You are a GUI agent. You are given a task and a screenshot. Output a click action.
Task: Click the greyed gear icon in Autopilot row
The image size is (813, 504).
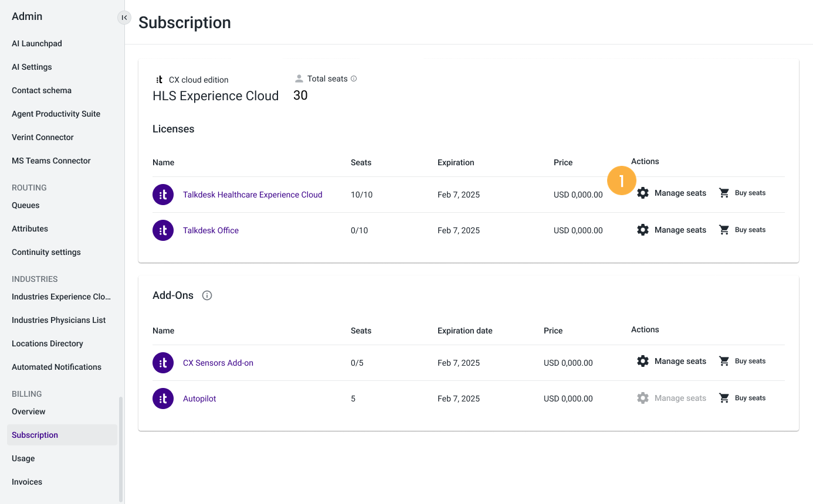pyautogui.click(x=643, y=398)
